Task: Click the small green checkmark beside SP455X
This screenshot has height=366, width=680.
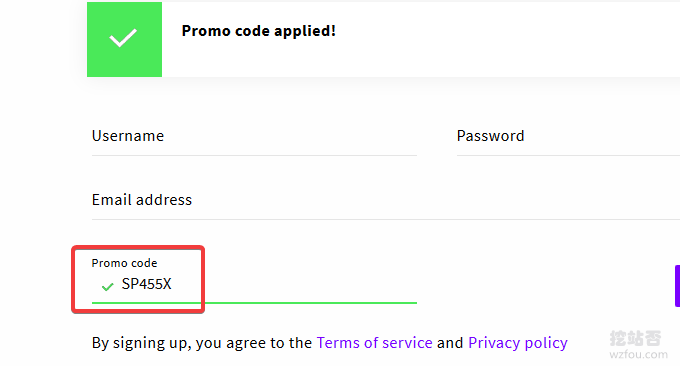Action: click(107, 286)
